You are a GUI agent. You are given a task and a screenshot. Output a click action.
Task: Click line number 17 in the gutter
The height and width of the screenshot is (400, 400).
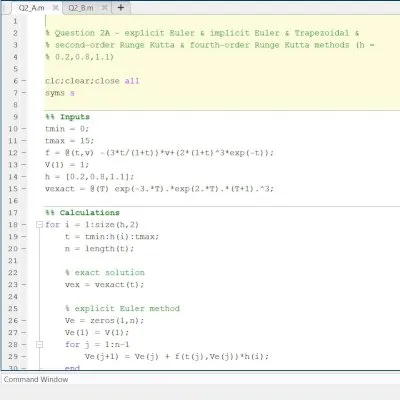click(x=13, y=213)
